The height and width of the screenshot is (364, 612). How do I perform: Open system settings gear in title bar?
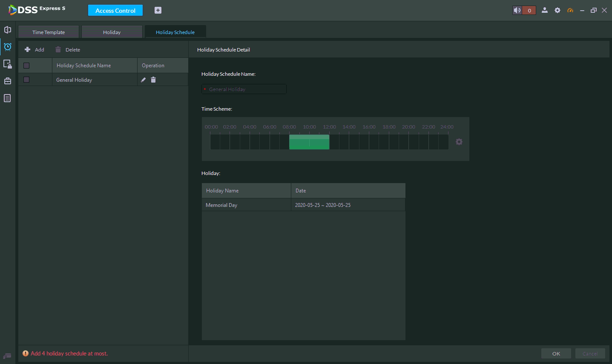(557, 10)
